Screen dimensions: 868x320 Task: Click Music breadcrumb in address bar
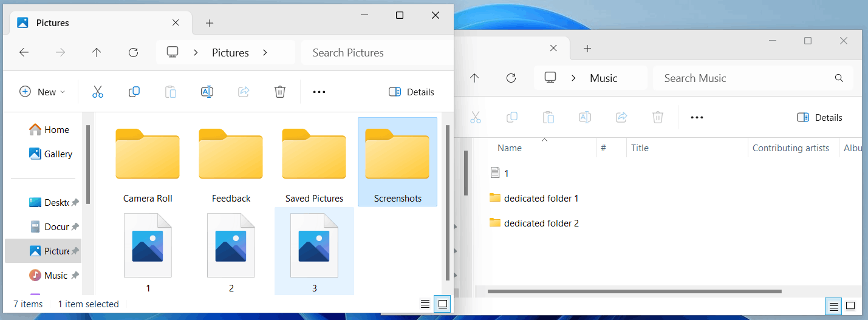(x=604, y=78)
